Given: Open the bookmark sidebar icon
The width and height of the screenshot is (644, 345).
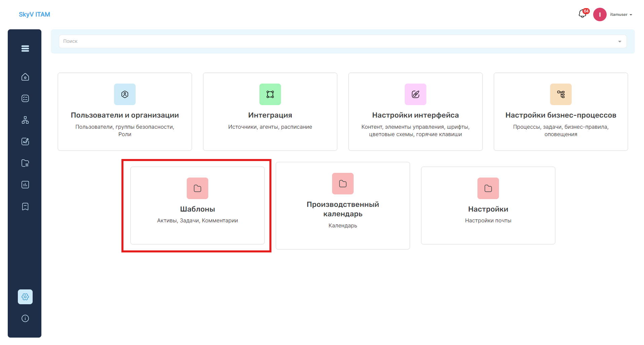Looking at the screenshot, I should (x=25, y=207).
